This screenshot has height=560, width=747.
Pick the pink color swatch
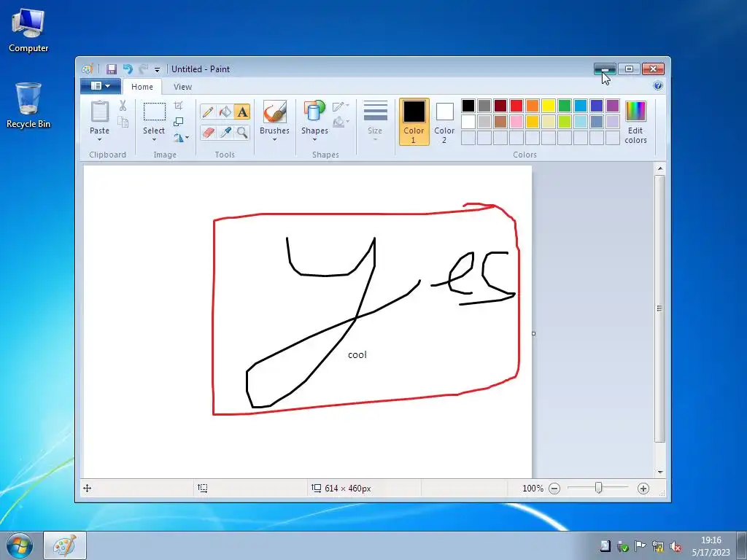point(516,122)
